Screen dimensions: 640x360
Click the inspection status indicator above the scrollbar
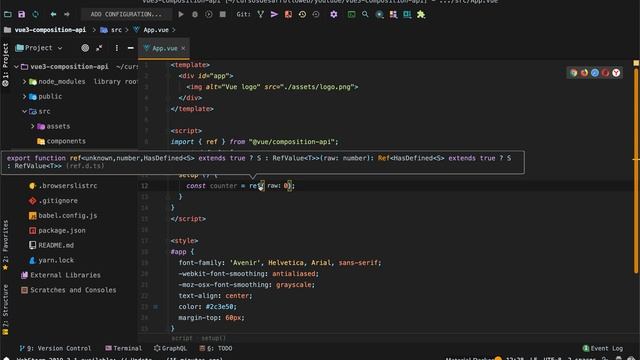click(x=636, y=63)
